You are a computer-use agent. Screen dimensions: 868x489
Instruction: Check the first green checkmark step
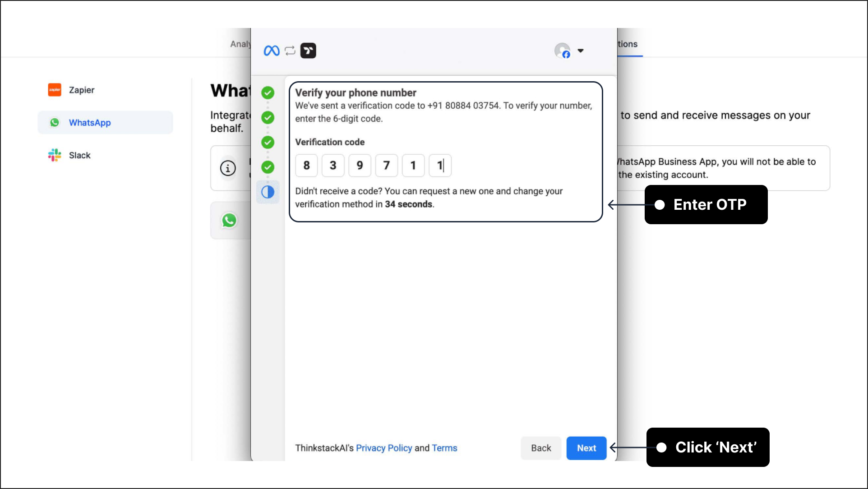(267, 93)
